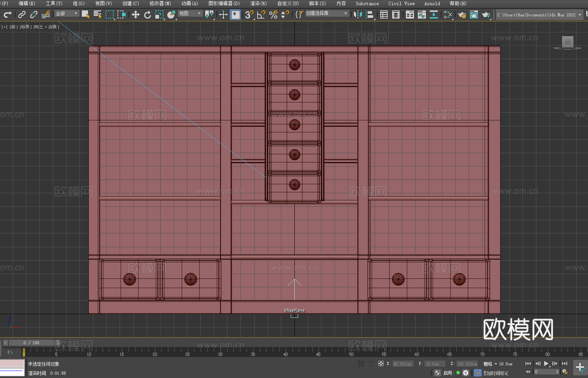
Task: Open the 修改器(M) menu
Action: point(160,3)
